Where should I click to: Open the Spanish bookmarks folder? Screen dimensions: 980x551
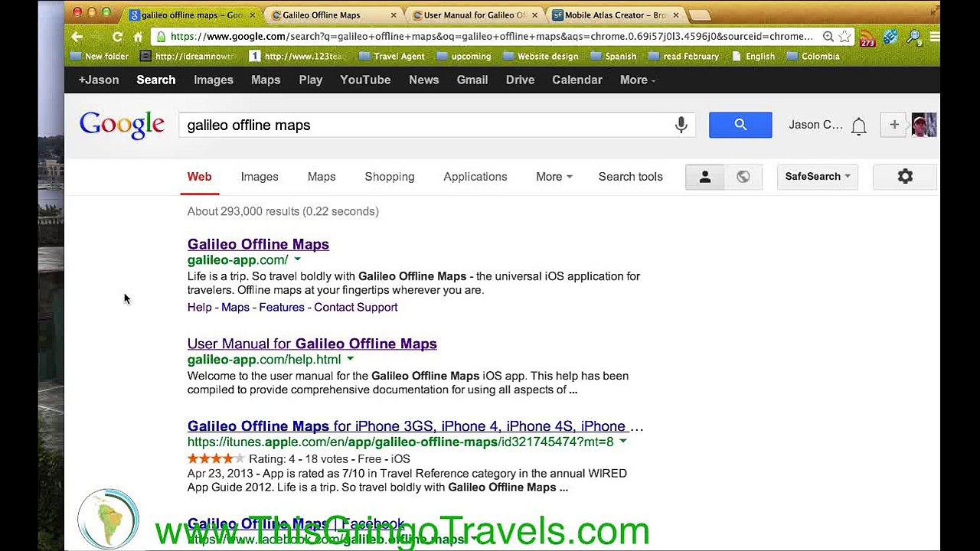pos(613,57)
